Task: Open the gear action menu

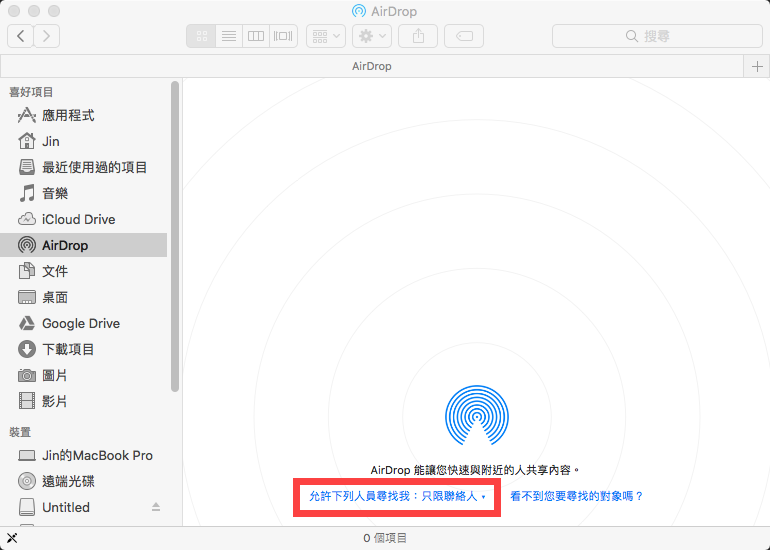Action: click(x=372, y=36)
